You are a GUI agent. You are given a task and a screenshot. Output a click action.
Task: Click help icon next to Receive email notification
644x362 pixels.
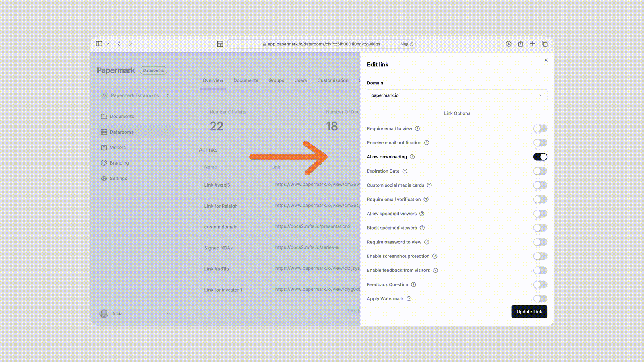coord(427,143)
